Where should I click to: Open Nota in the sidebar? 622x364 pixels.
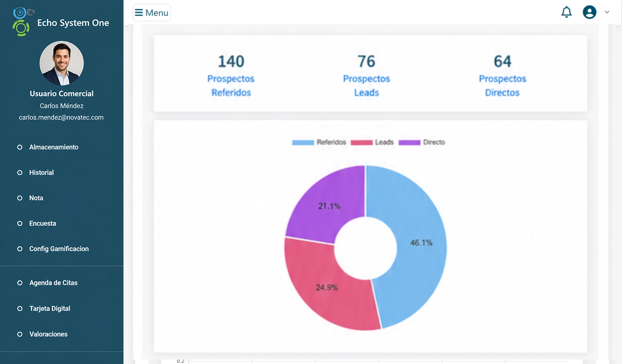36,198
